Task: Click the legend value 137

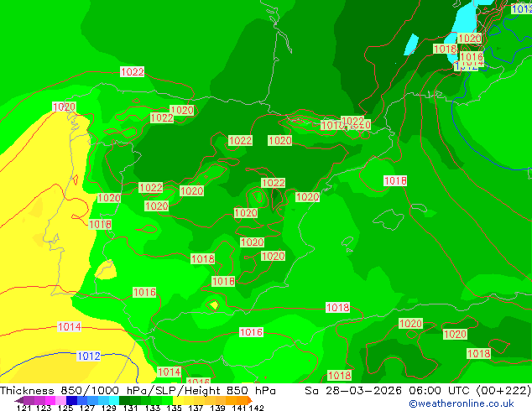Action: [196, 408]
